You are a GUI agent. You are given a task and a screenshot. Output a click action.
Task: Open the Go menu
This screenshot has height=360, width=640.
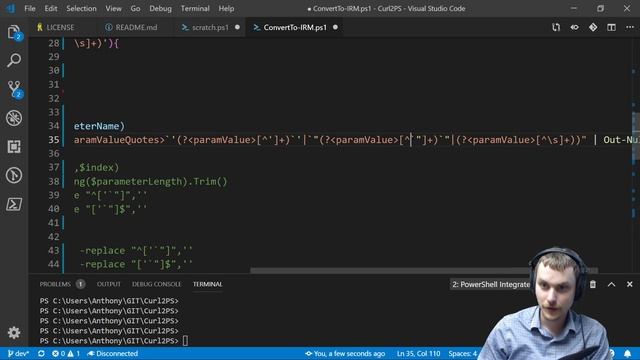[x=136, y=9]
